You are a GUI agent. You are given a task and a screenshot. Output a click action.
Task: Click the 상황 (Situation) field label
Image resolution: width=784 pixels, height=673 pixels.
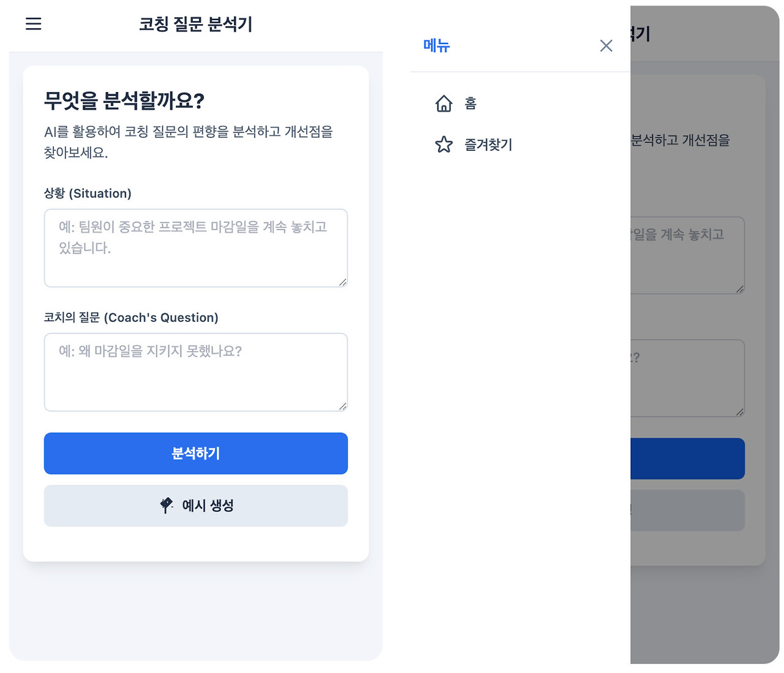88,194
